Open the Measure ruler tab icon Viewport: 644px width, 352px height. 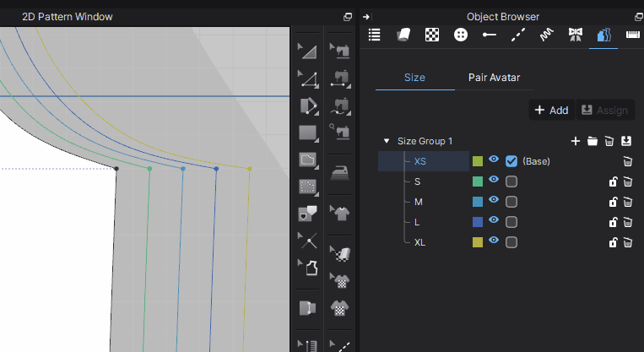[x=633, y=35]
